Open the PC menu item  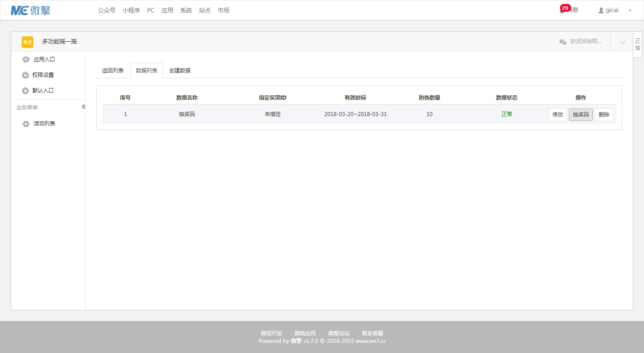point(151,10)
